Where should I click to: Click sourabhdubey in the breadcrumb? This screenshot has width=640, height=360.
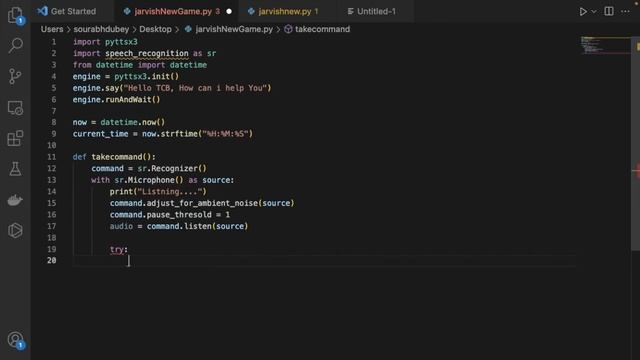(101, 29)
